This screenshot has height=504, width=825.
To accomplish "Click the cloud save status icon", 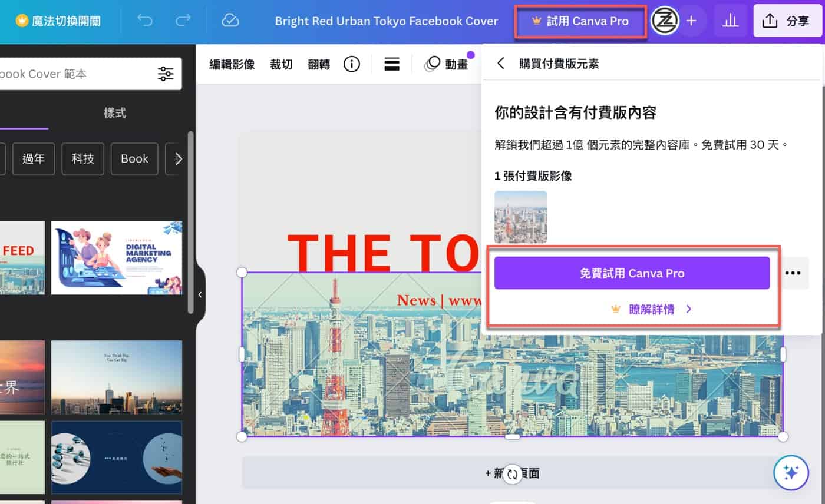I will [x=230, y=21].
